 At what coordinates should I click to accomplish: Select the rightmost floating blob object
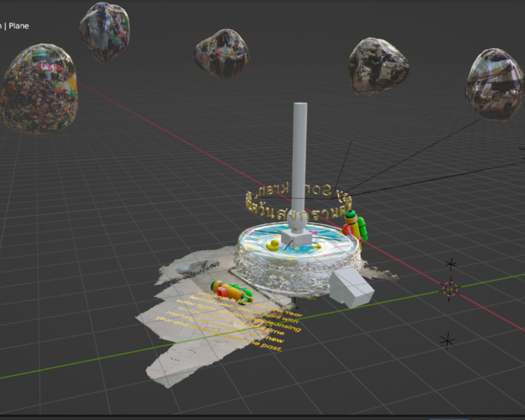coord(495,84)
